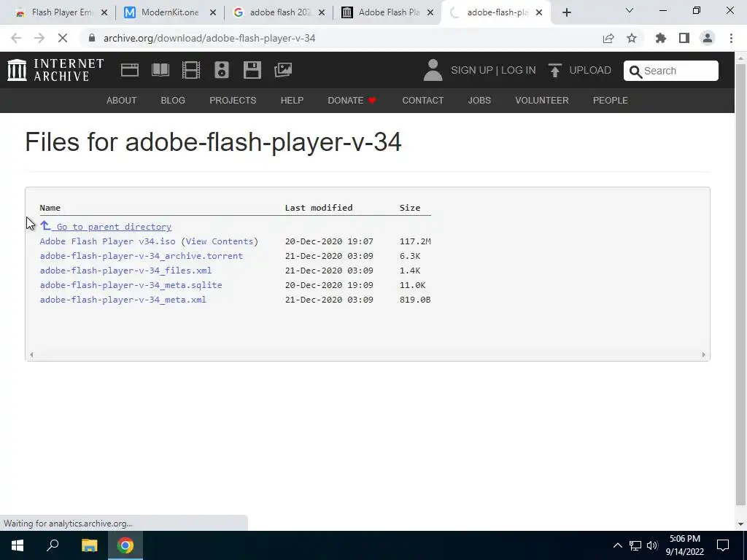The image size is (747, 560).
Task: Open the Internet Archive home logo
Action: 55,70
